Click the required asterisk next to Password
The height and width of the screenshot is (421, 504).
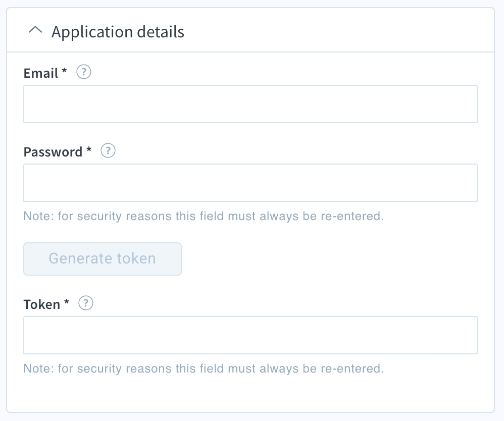tap(89, 149)
